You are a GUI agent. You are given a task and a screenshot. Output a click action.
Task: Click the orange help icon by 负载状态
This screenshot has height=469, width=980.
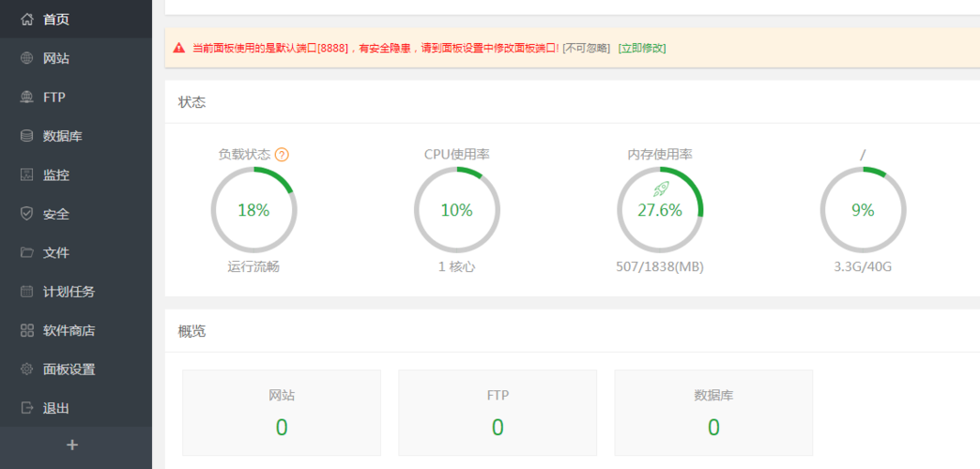point(282,154)
